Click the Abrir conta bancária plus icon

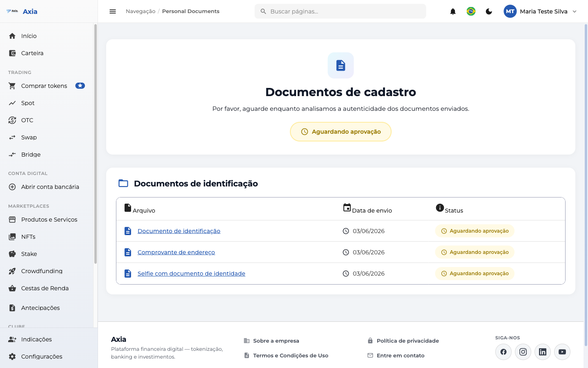(x=12, y=187)
